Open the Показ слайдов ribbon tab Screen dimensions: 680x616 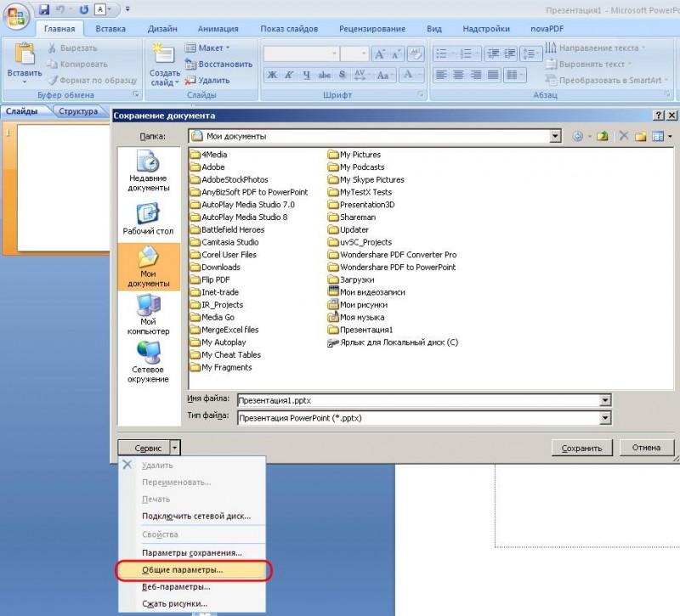click(289, 29)
